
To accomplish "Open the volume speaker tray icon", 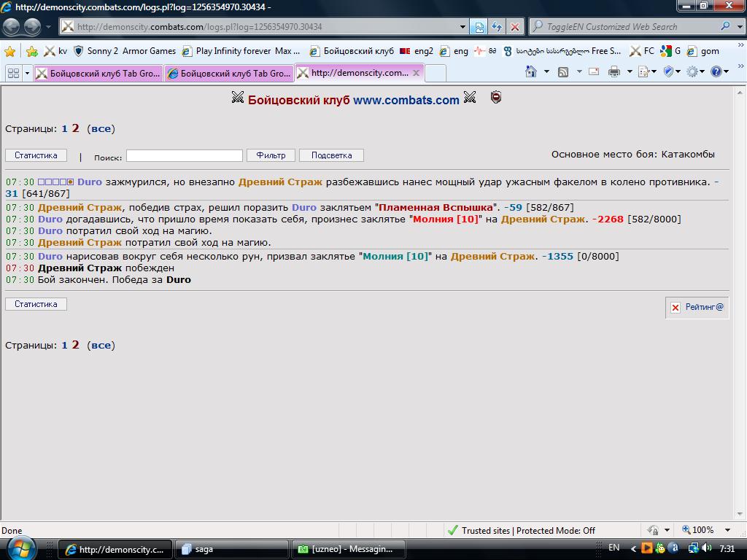I will click(x=707, y=548).
